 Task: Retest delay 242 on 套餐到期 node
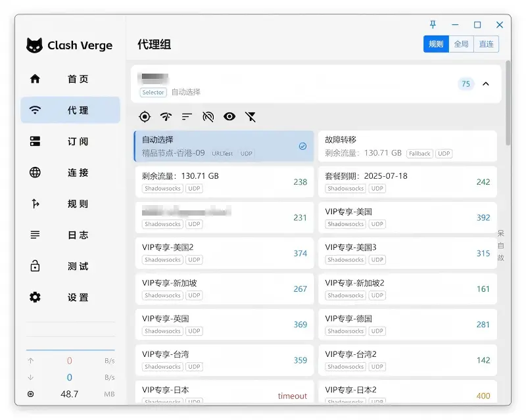(x=483, y=182)
